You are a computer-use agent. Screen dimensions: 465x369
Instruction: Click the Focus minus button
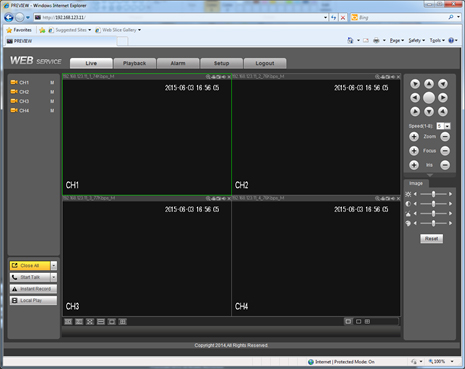click(445, 151)
